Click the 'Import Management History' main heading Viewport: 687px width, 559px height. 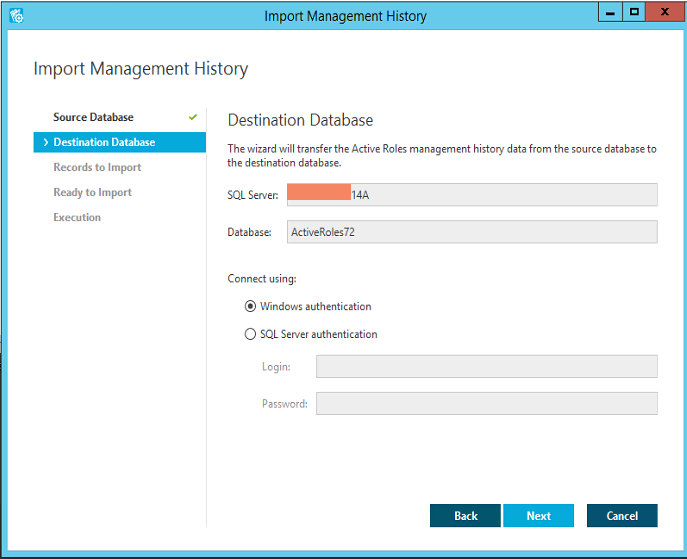pos(141,69)
